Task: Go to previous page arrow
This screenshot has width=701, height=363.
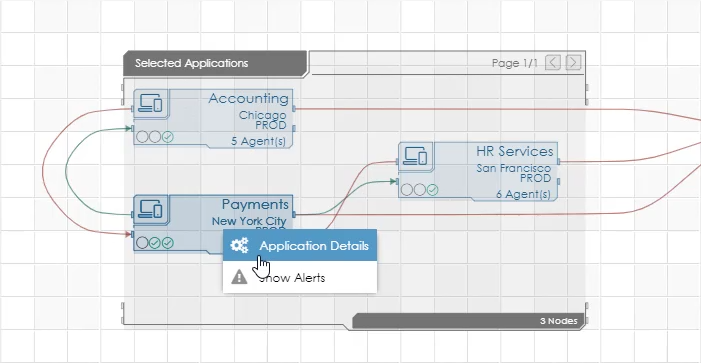Action: click(x=553, y=63)
